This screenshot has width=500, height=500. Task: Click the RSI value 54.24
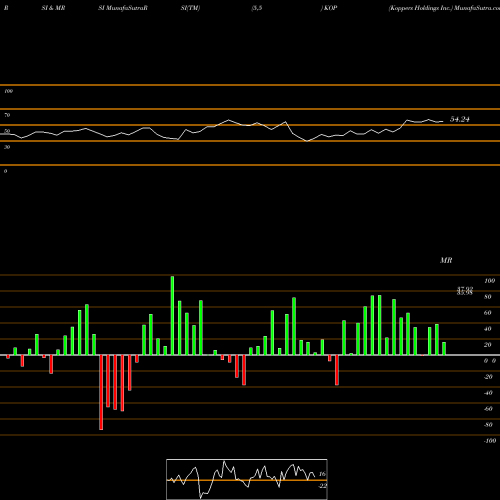(x=460, y=119)
